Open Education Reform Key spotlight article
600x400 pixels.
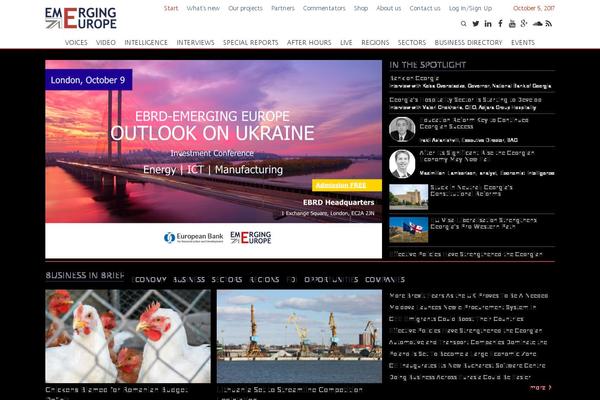click(474, 123)
